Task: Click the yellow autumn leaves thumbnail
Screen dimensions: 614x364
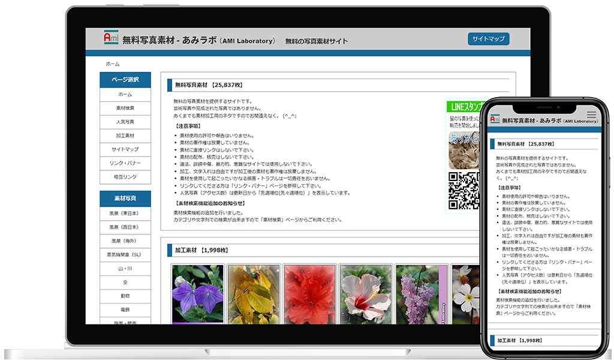Action: tap(253, 294)
